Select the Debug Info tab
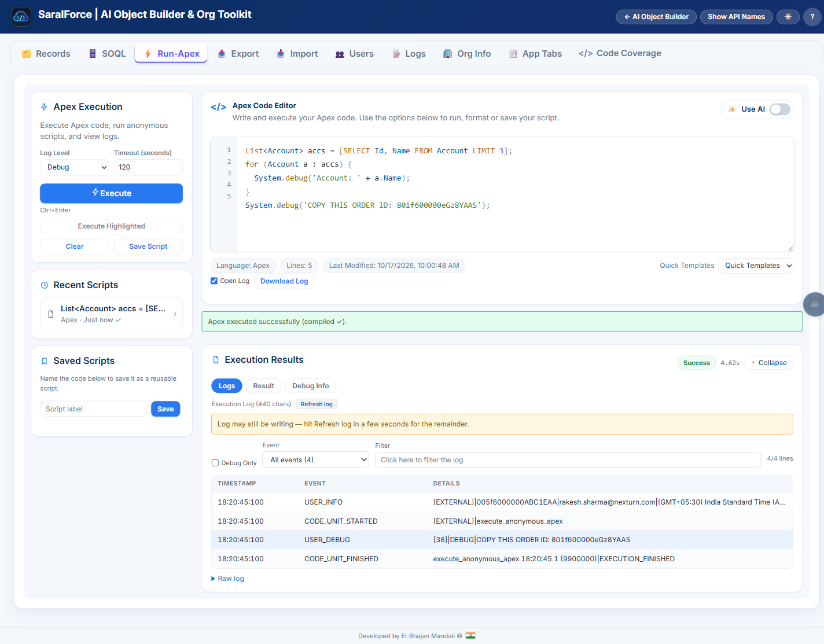Viewport: 824px width, 644px height. tap(311, 386)
